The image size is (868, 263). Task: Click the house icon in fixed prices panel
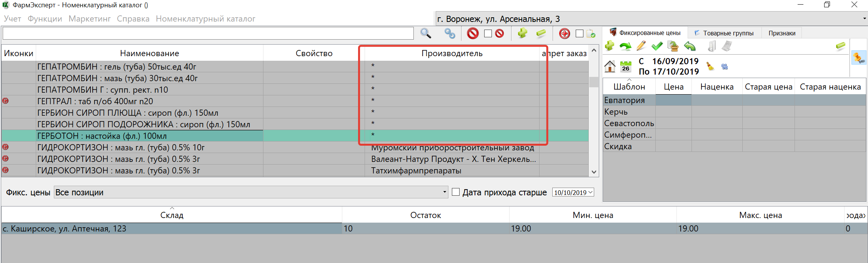pyautogui.click(x=610, y=67)
